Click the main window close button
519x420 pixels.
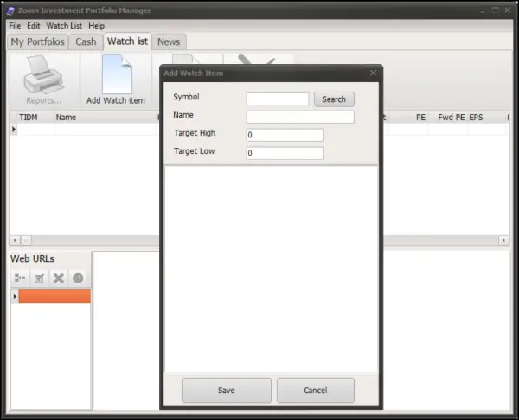tap(508, 10)
